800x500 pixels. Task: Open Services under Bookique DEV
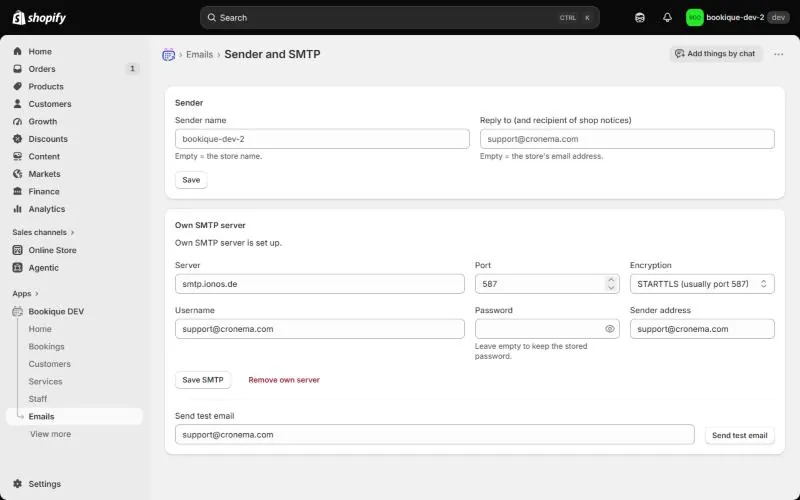coord(45,382)
